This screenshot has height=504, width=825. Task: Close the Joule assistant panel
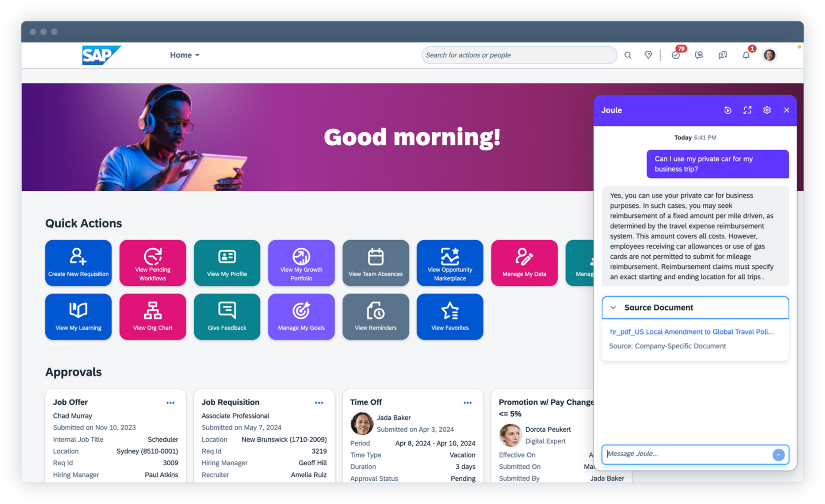[x=786, y=110]
